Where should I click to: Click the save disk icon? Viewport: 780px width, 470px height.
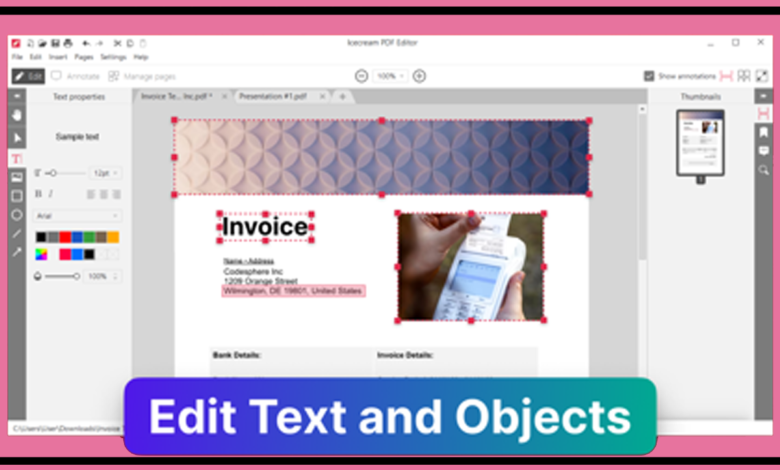[55, 43]
